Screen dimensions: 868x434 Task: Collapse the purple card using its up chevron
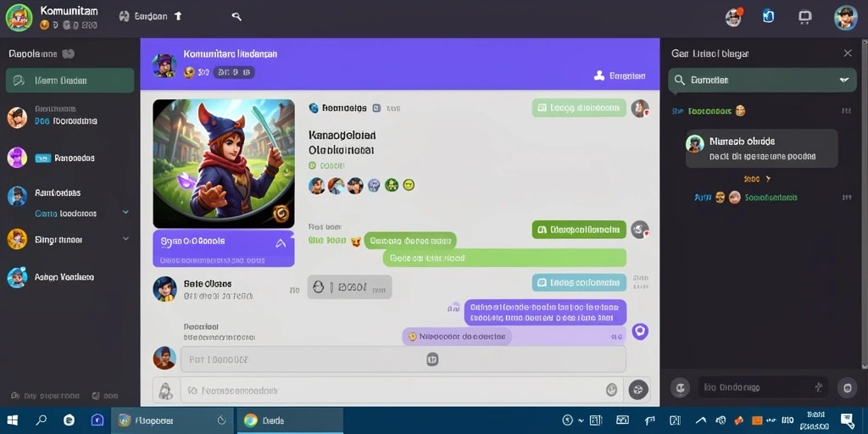pos(281,242)
